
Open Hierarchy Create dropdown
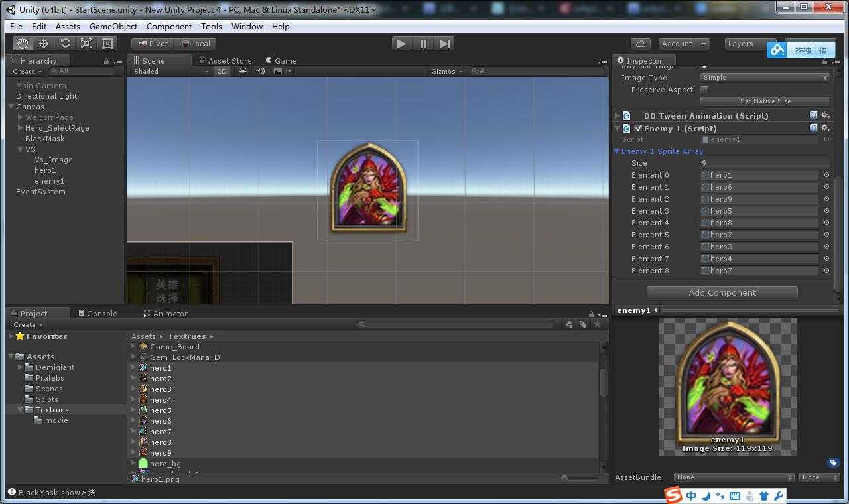tap(27, 71)
